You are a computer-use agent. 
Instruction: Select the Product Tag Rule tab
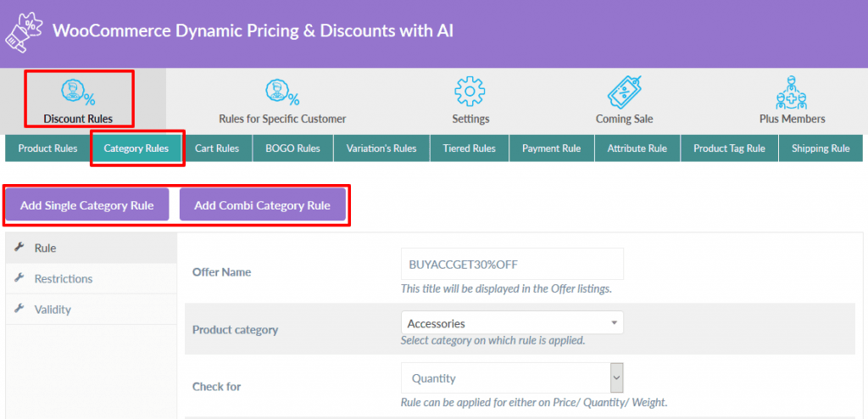(729, 148)
